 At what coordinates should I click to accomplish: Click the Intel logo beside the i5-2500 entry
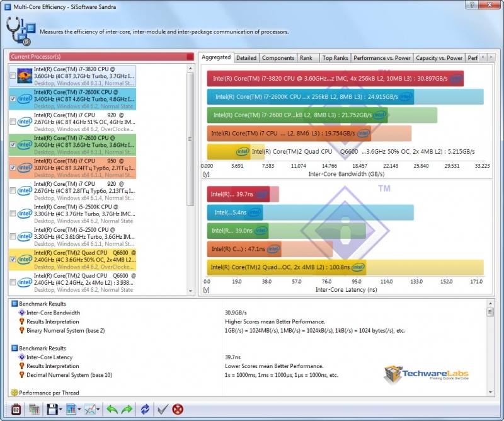(x=25, y=236)
